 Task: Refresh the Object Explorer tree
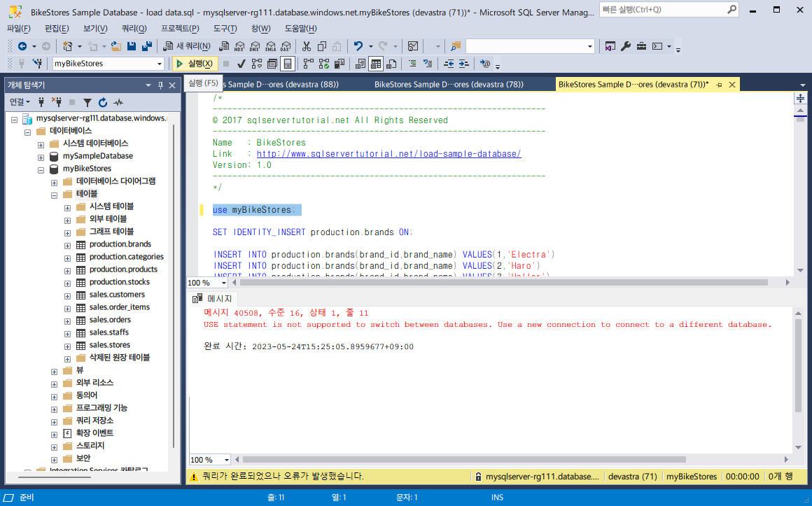pyautogui.click(x=102, y=103)
